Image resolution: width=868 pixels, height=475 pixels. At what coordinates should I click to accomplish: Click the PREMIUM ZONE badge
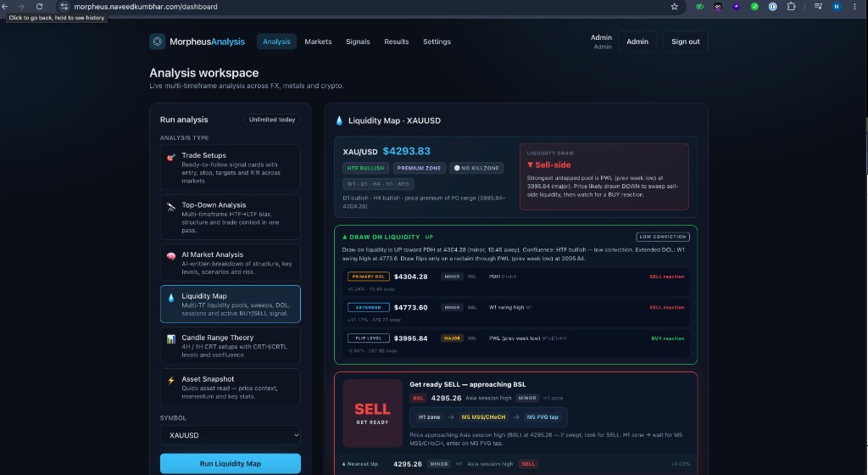tap(419, 168)
